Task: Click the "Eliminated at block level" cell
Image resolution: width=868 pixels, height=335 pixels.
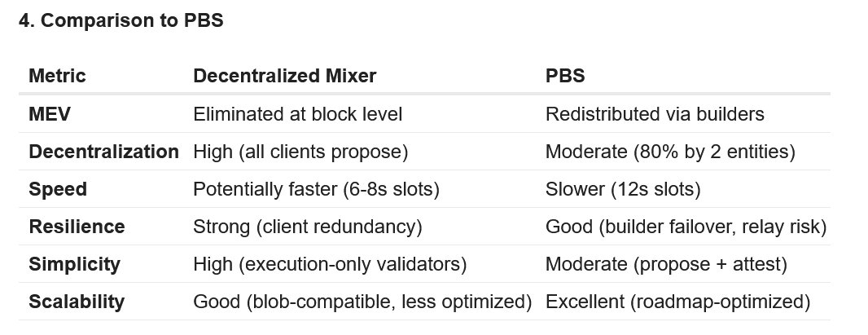Action: (x=297, y=114)
